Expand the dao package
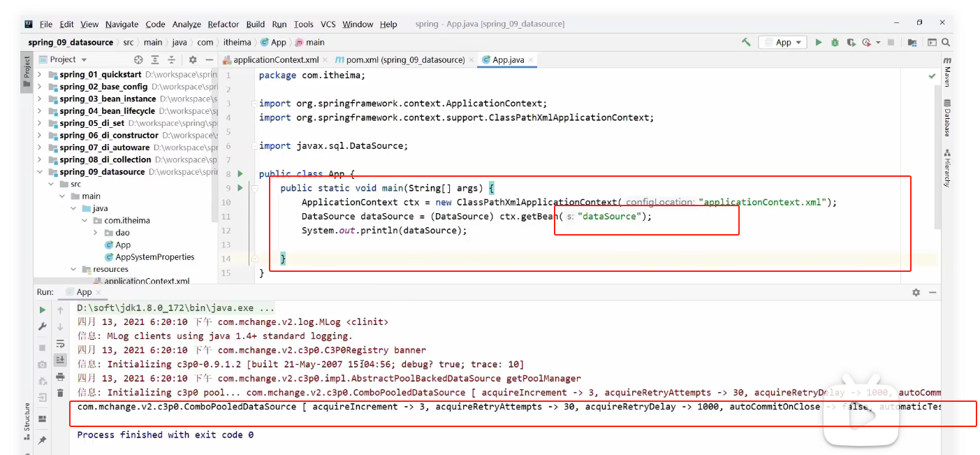Screen dimensions: 980x455 pos(95,232)
